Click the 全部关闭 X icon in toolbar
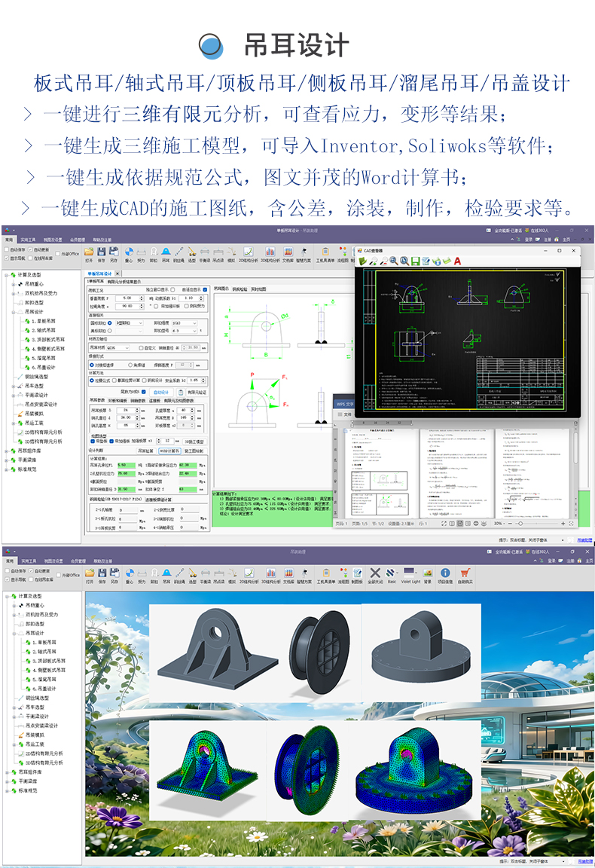Screen dimensions: 595x868 [x=375, y=573]
